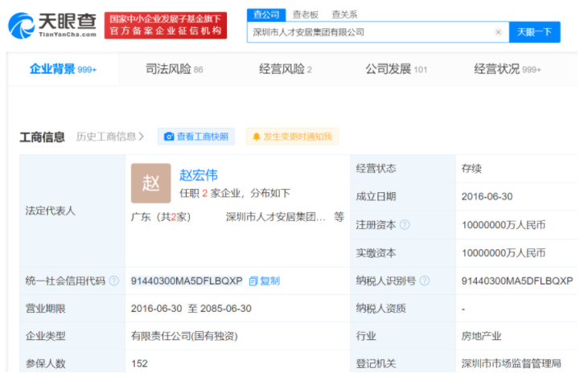The height and width of the screenshot is (377, 588).
Task: Click the 天眼一下 search button
Action: pos(534,32)
